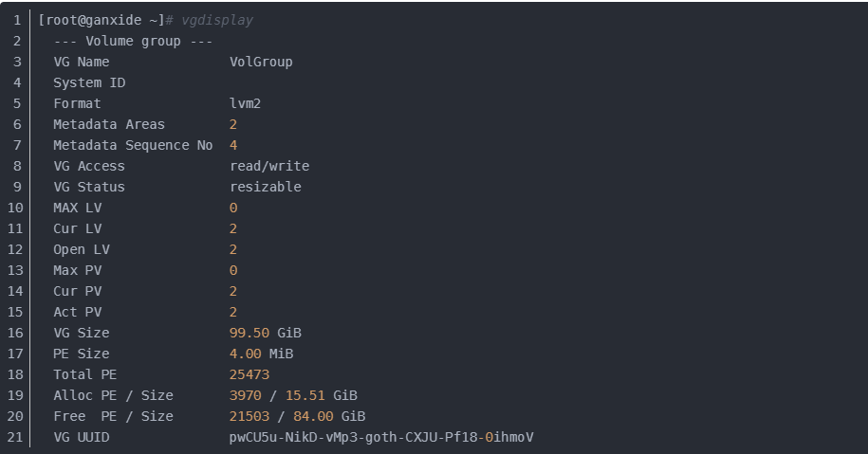
Task: Click the VG UUID string value
Action: [381, 437]
